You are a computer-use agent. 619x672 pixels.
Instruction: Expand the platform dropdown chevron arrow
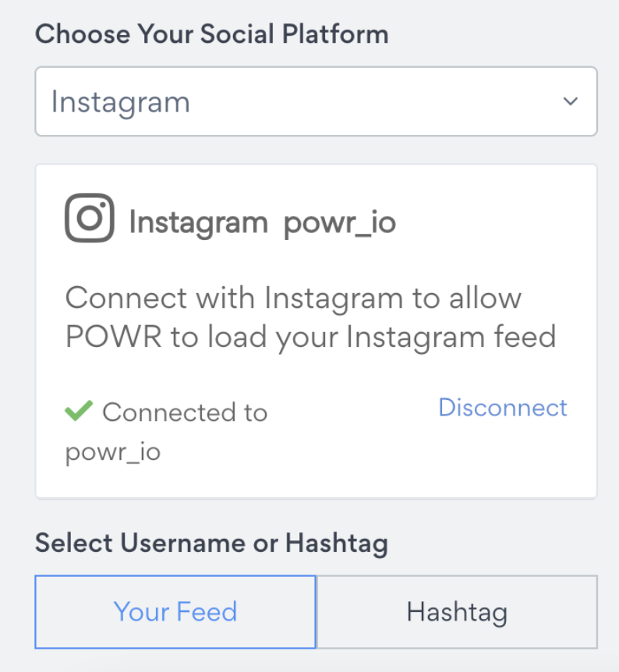570,101
